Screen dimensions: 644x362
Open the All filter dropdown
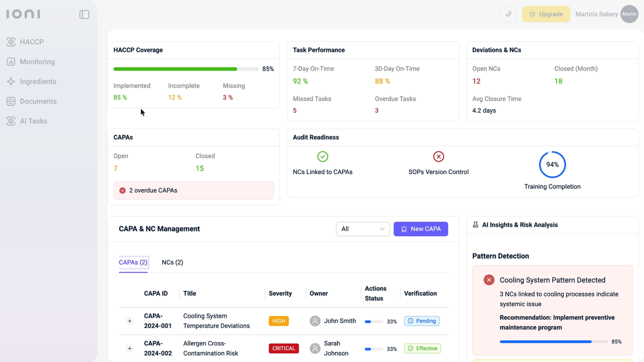[x=363, y=229]
